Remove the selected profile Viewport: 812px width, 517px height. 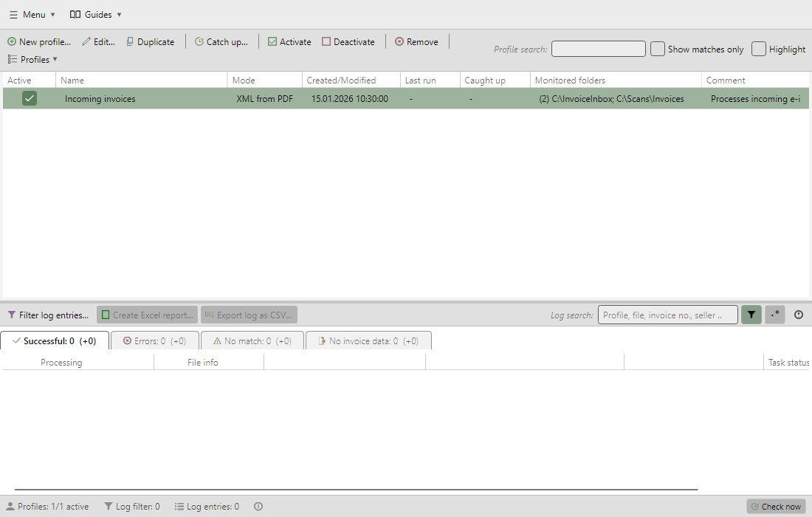pos(416,42)
